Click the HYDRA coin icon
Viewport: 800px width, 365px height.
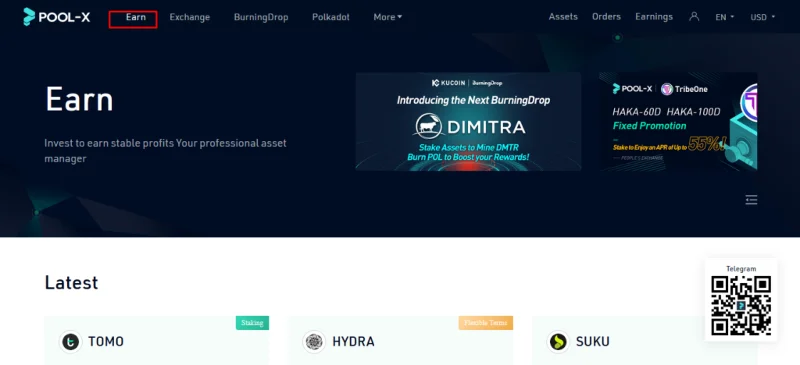[314, 342]
